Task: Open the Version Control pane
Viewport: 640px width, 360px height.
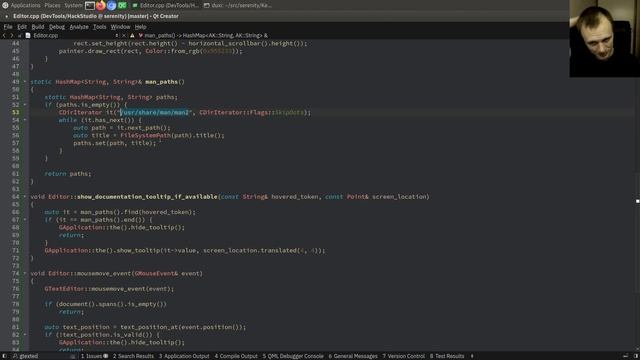Action: 403,356
